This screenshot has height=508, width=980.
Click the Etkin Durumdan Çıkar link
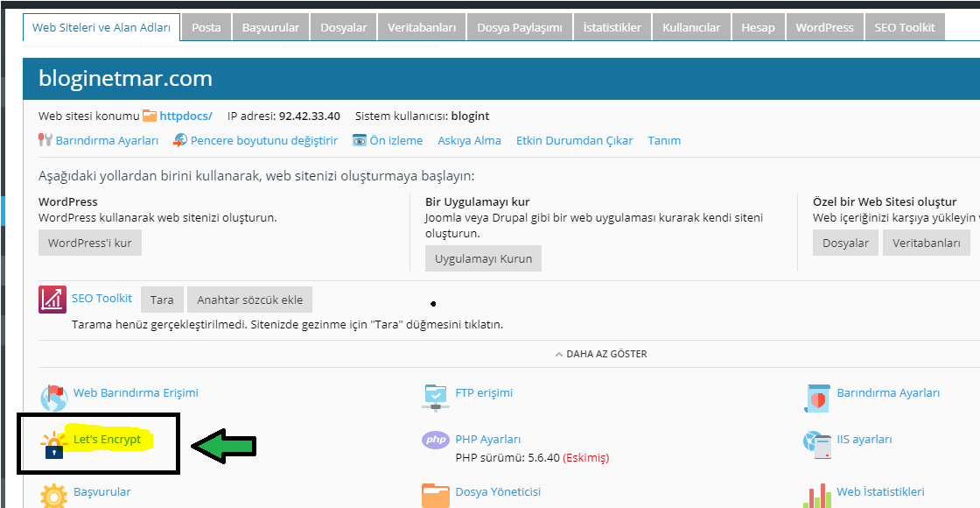574,140
